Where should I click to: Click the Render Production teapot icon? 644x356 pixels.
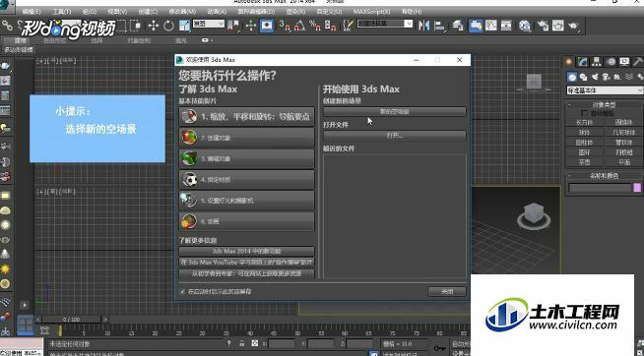coord(573,26)
